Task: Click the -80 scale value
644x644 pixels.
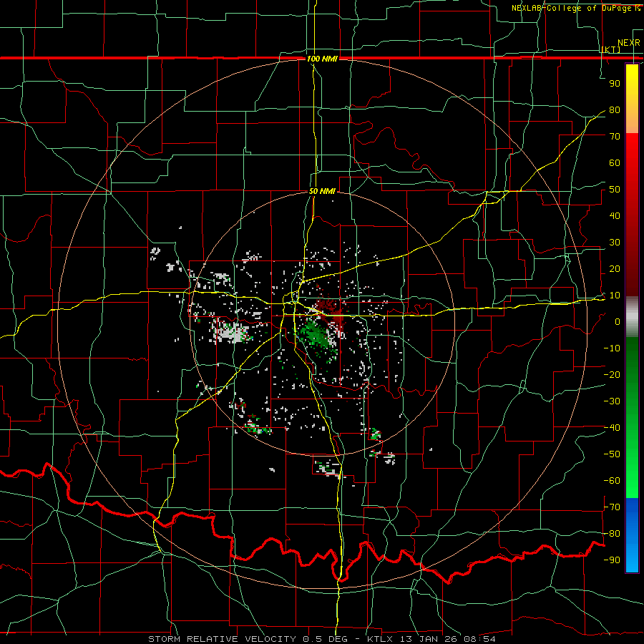Action: point(612,534)
